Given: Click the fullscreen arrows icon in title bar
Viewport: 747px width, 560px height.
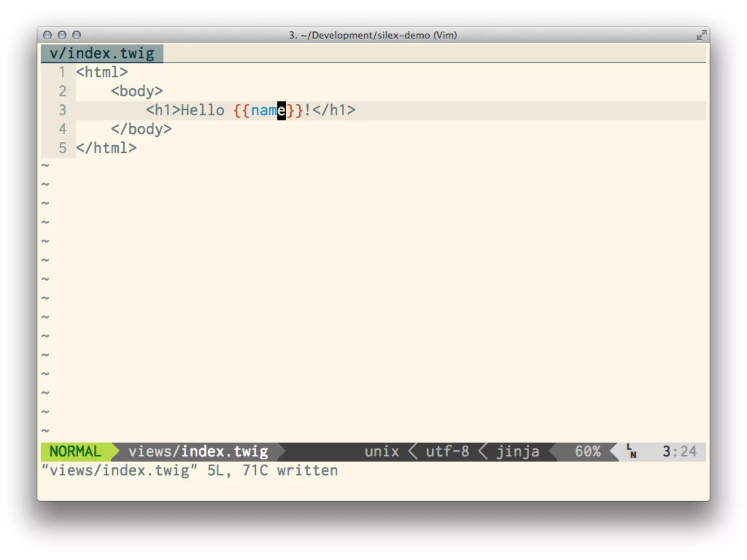Looking at the screenshot, I should [701, 35].
